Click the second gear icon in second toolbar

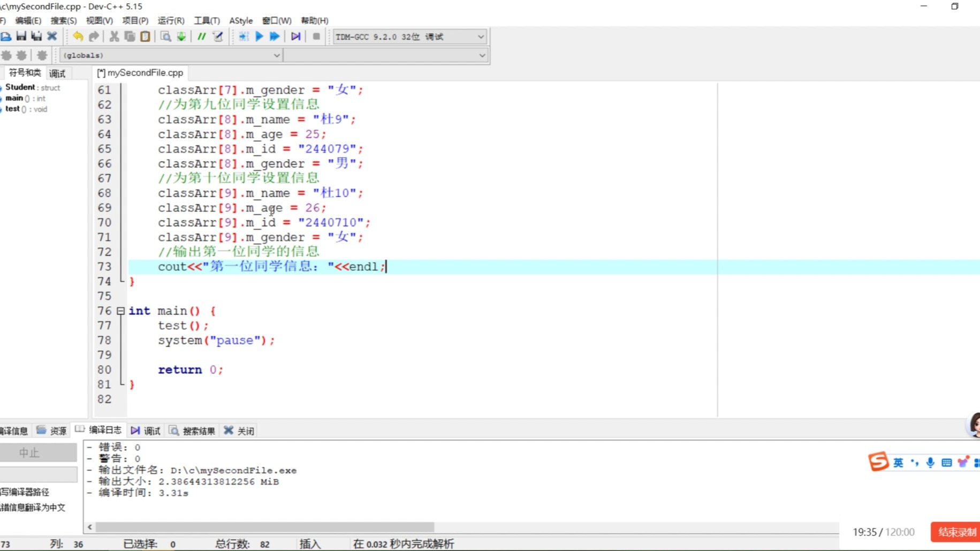tap(21, 55)
